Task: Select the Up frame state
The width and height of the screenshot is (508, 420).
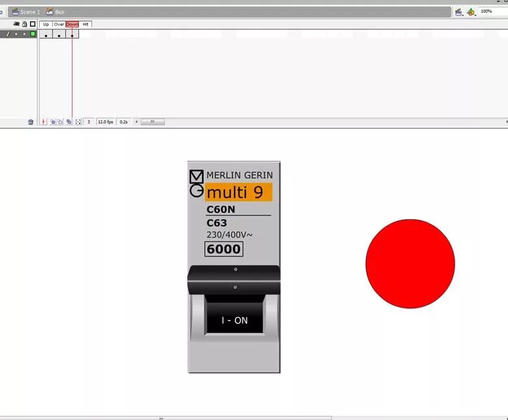Action: [x=46, y=24]
